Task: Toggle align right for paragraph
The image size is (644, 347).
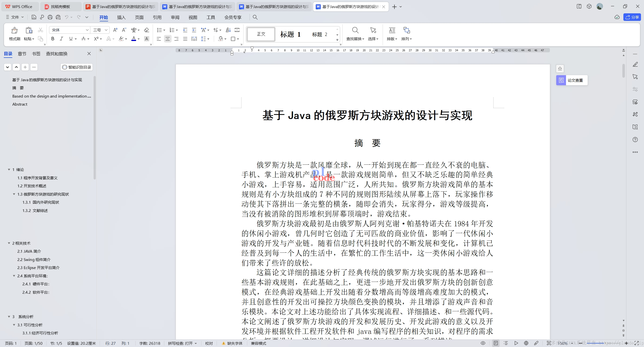Action: (x=176, y=39)
